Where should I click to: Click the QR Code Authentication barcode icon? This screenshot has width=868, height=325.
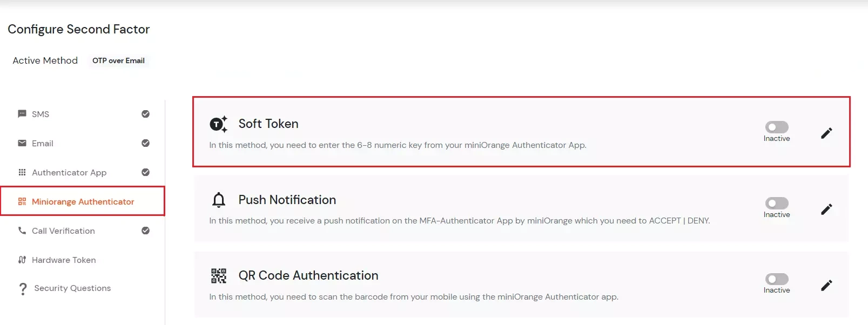coord(218,275)
